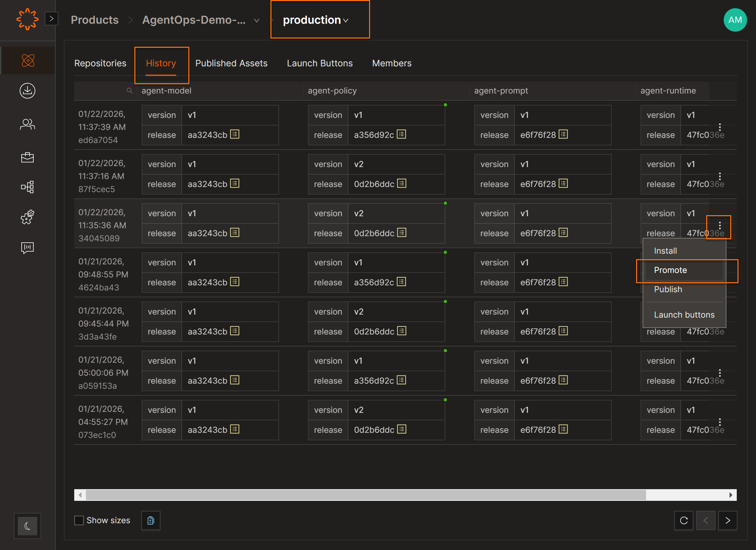Image resolution: width=756 pixels, height=550 pixels.
Task: Switch to the Published Assets tab
Action: coord(231,63)
